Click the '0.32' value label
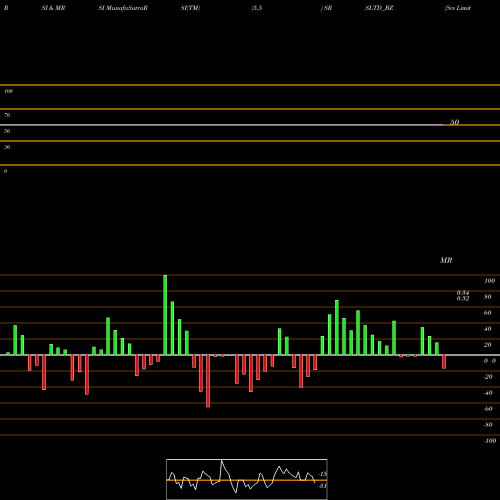The image size is (500, 500). click(463, 298)
